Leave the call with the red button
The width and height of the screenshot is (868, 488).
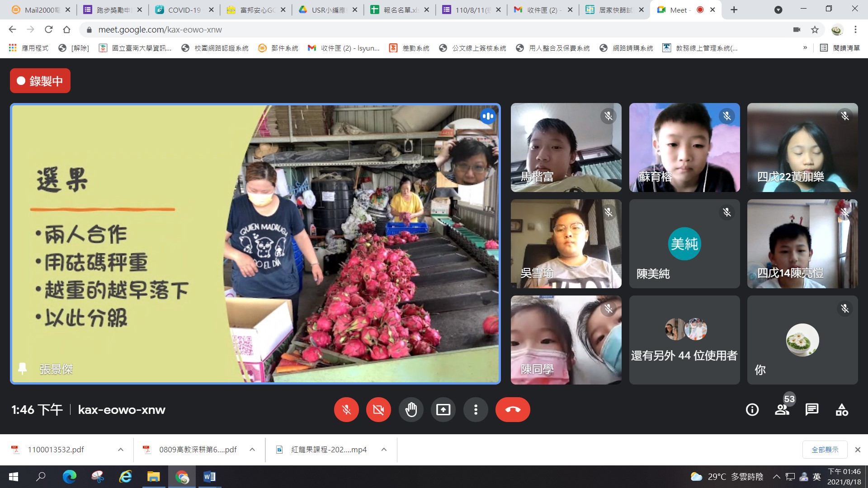click(x=513, y=410)
